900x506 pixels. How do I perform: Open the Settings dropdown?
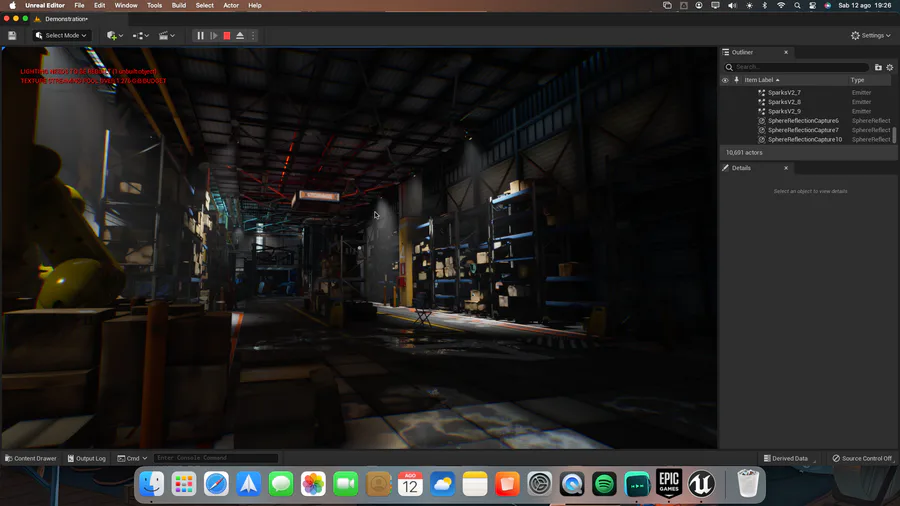(871, 36)
